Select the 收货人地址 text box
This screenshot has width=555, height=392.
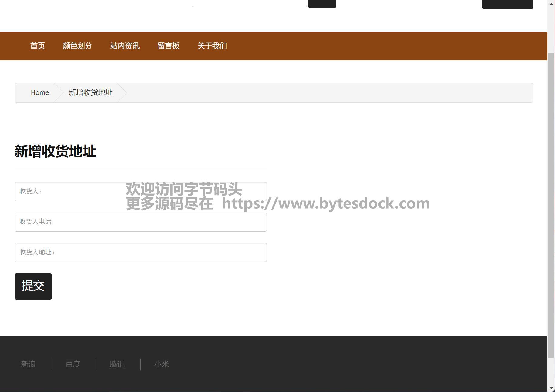pyautogui.click(x=140, y=253)
